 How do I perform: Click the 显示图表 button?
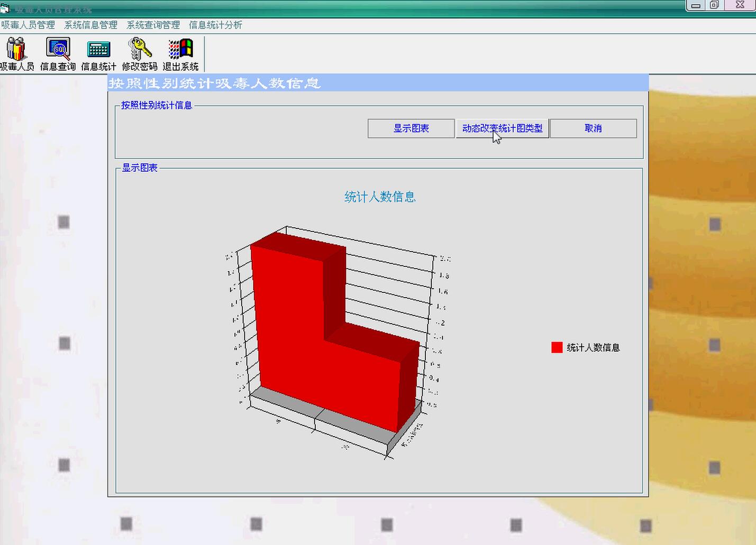(411, 128)
